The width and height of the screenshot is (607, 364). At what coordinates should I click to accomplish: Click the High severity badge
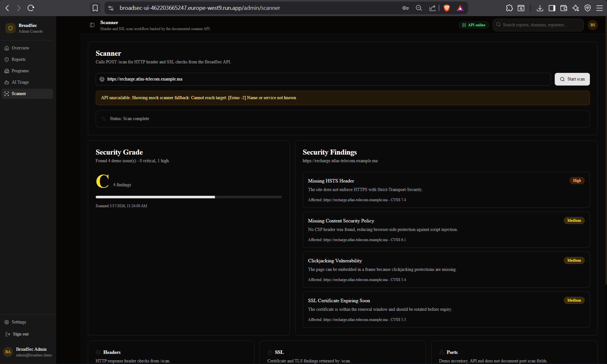pyautogui.click(x=577, y=181)
